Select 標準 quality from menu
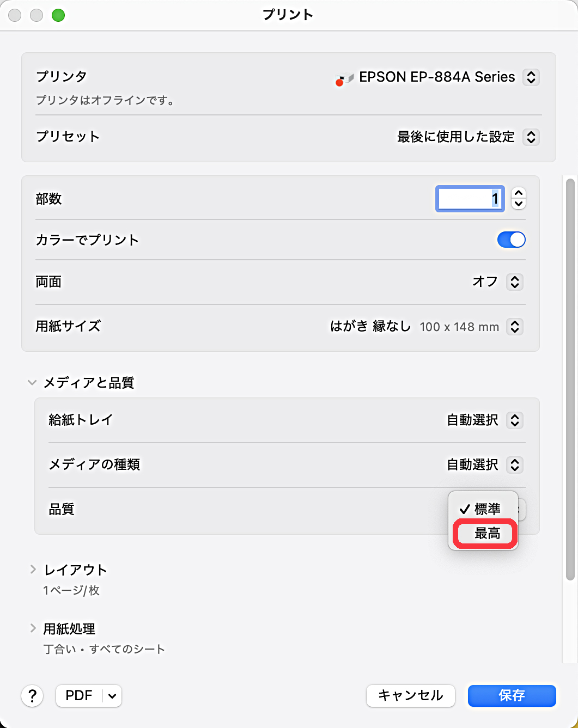578x728 pixels. (486, 509)
